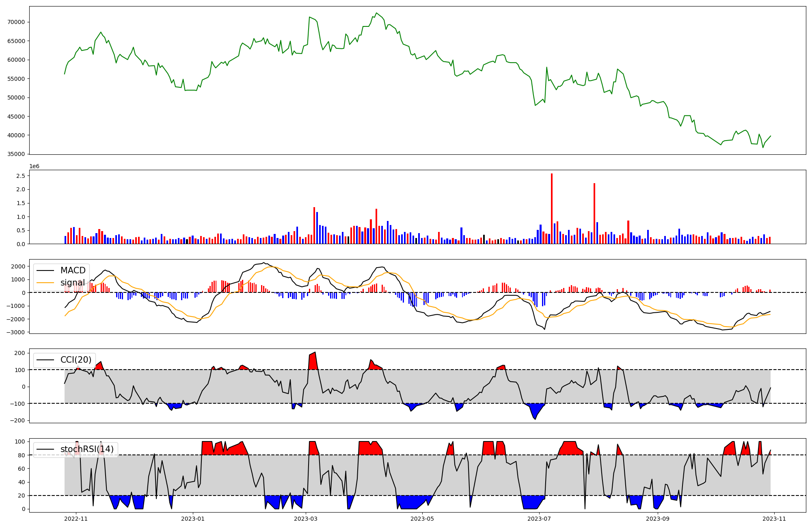Click the tallest red volume bar
Screen dimensions: 812x528
click(x=552, y=208)
